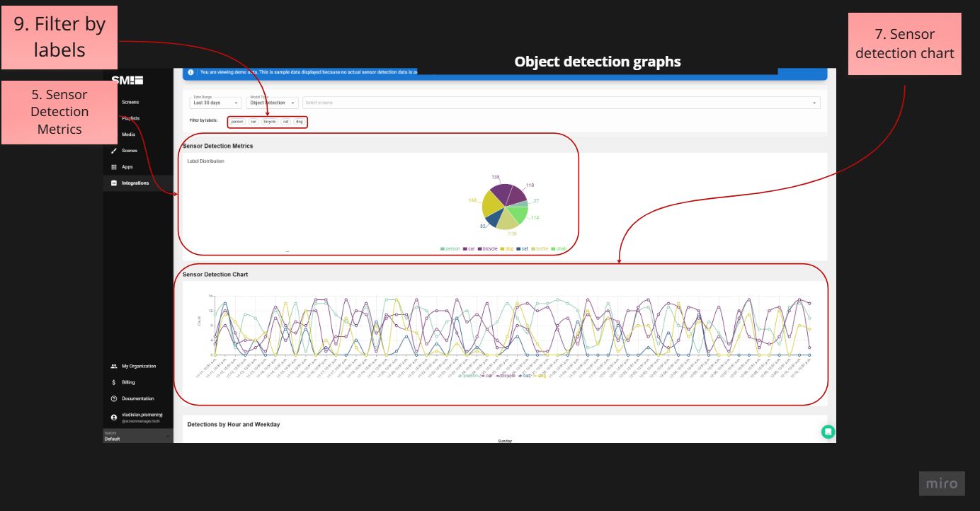Go to Media in the sidebar
This screenshot has width=980, height=511.
(128, 134)
